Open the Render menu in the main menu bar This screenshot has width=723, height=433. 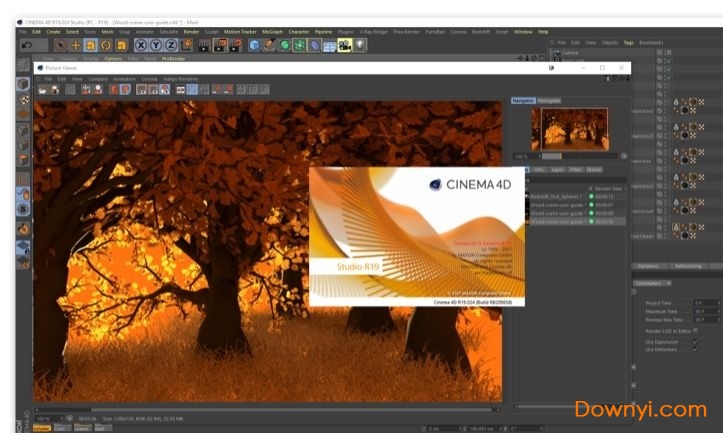coord(191,31)
